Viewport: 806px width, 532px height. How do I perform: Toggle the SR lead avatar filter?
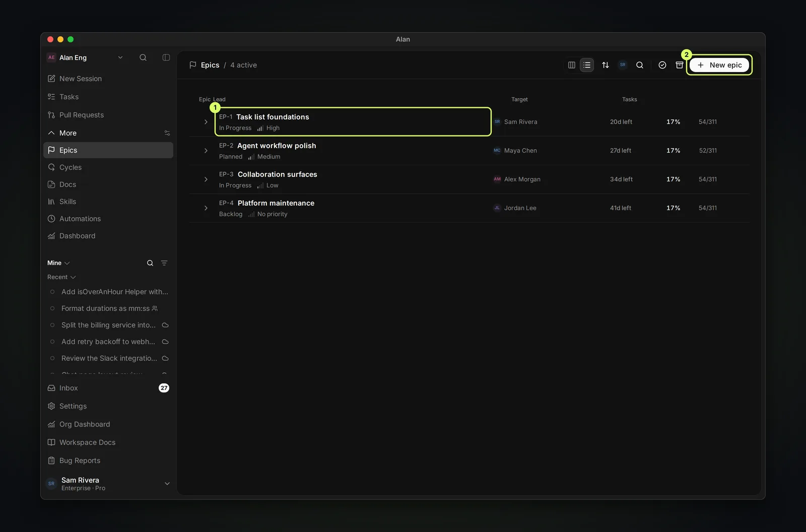click(623, 65)
